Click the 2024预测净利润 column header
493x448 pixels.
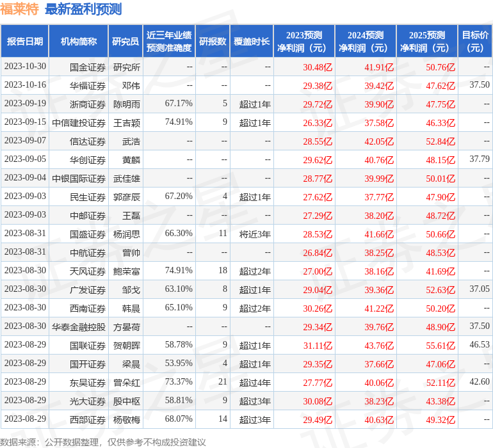366,41
